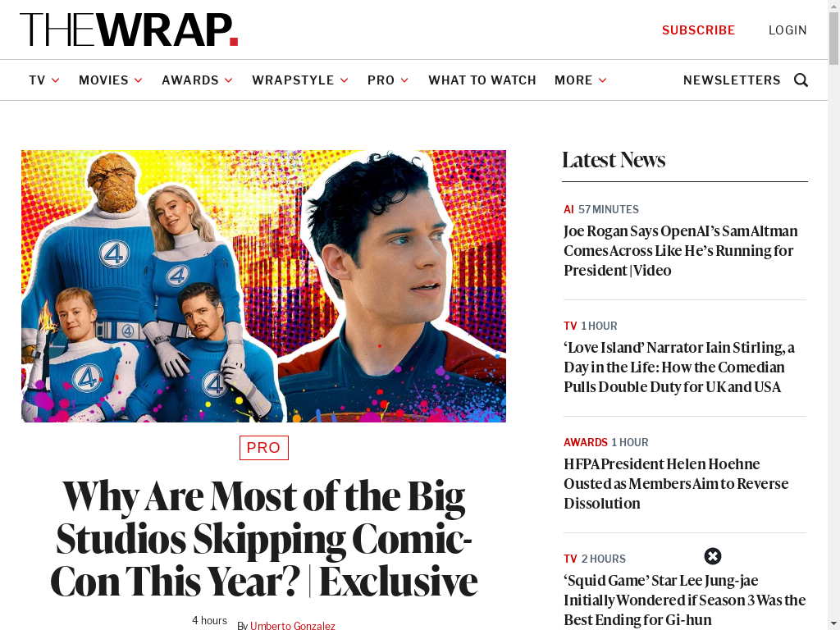Click the red PRO badge above the headline
This screenshot has height=630, width=840.
(x=264, y=448)
